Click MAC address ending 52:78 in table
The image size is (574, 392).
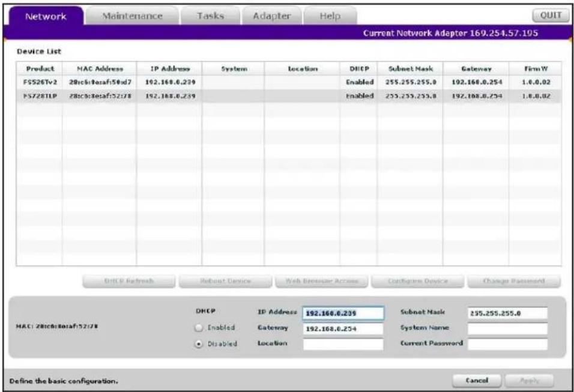[x=100, y=96]
